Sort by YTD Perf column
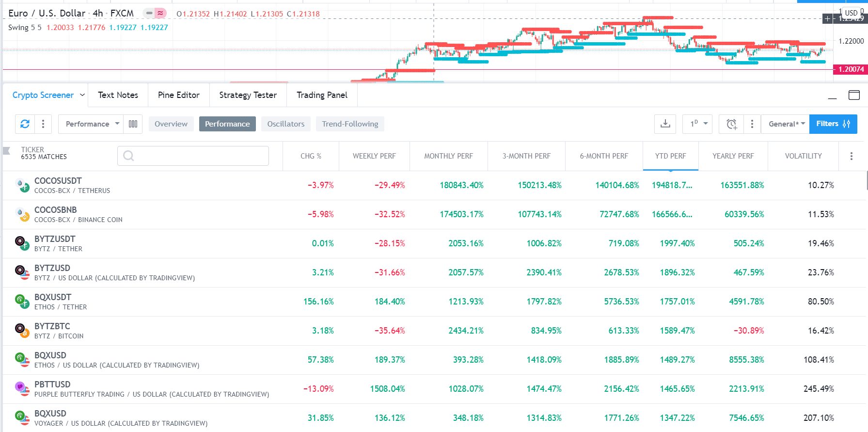Viewport: 868px width, 432px height. pyautogui.click(x=671, y=156)
